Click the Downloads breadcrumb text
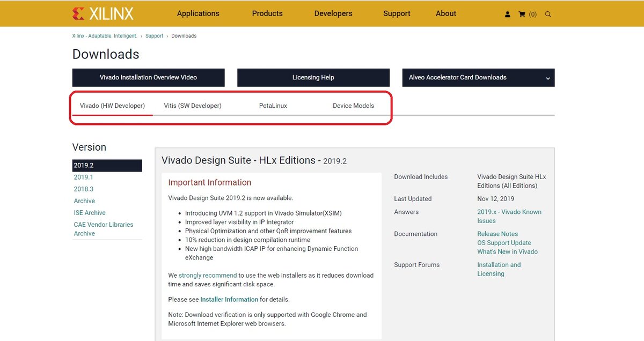The height and width of the screenshot is (341, 644). pos(184,36)
